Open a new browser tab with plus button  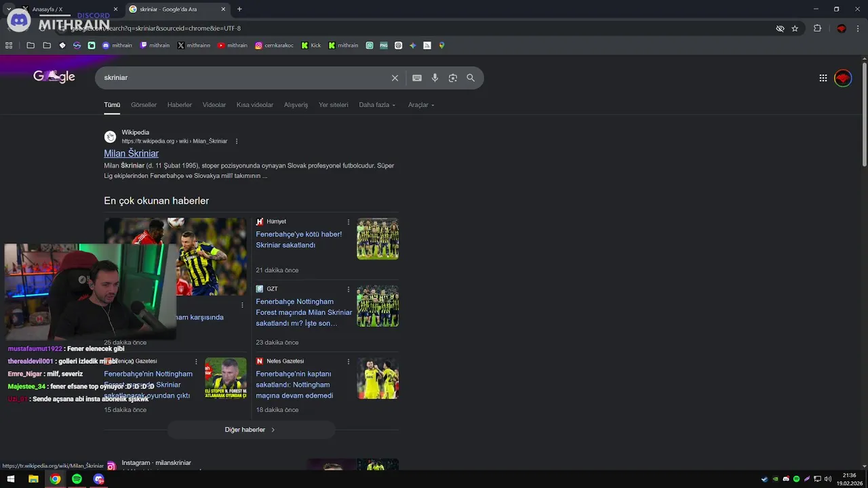[x=239, y=9]
